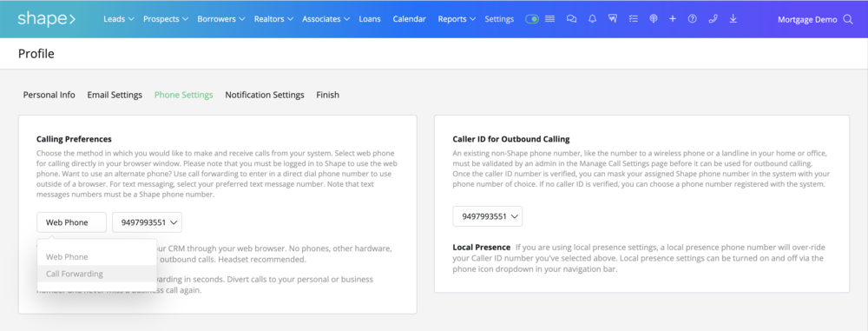Image resolution: width=868 pixels, height=331 pixels.
Task: Open the 9497993551 dropdown under Calling Preferences
Action: (x=148, y=222)
